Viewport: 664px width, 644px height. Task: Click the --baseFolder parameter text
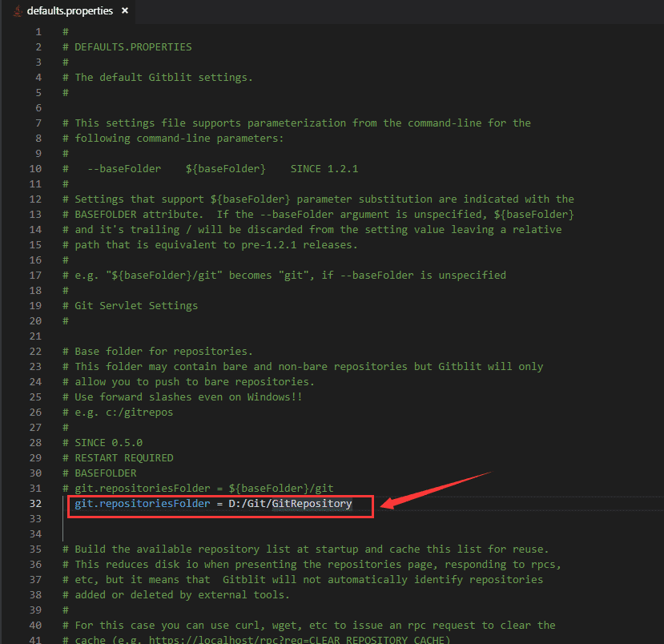[125, 168]
